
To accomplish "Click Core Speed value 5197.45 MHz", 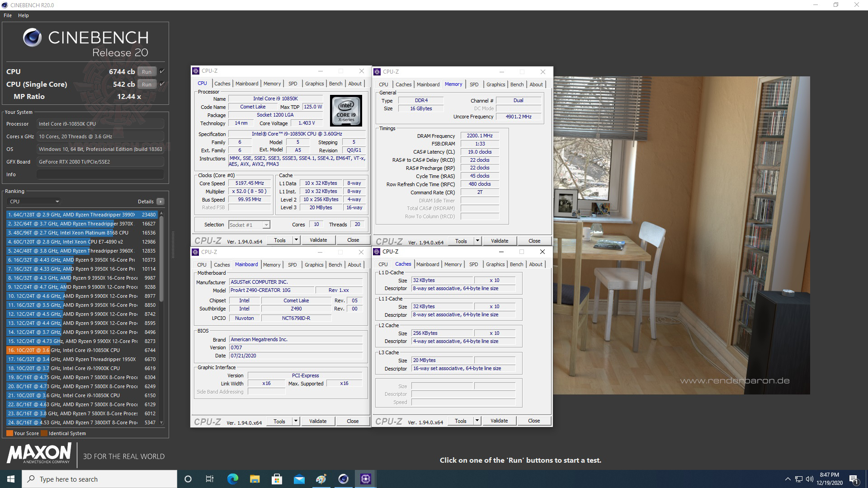I will [250, 183].
